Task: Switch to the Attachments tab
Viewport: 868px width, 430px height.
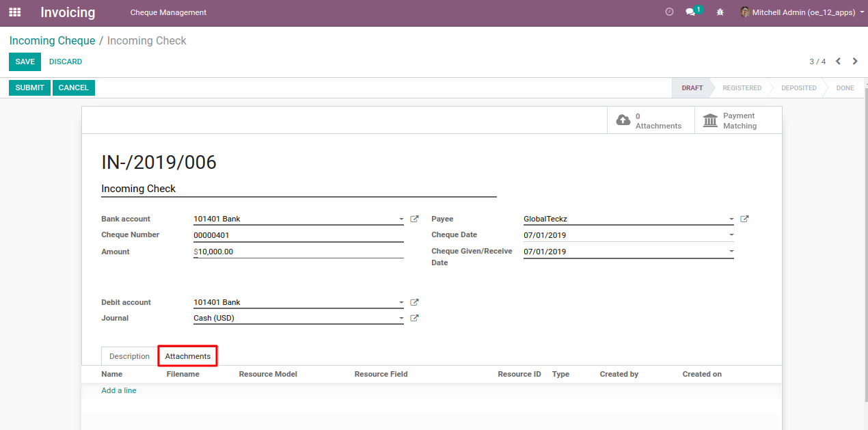Action: click(x=188, y=356)
